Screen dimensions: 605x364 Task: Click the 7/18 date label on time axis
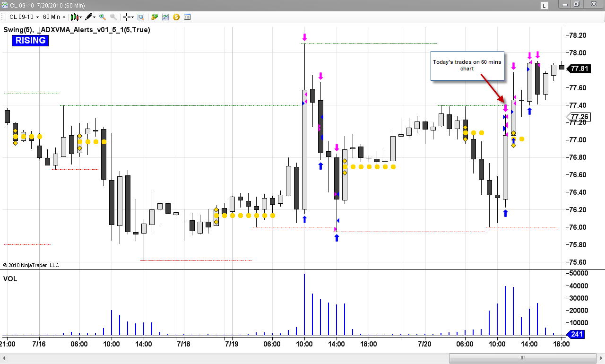tap(184, 344)
